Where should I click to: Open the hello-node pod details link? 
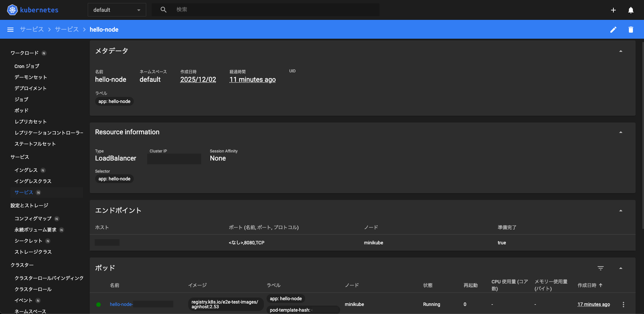coord(121,304)
